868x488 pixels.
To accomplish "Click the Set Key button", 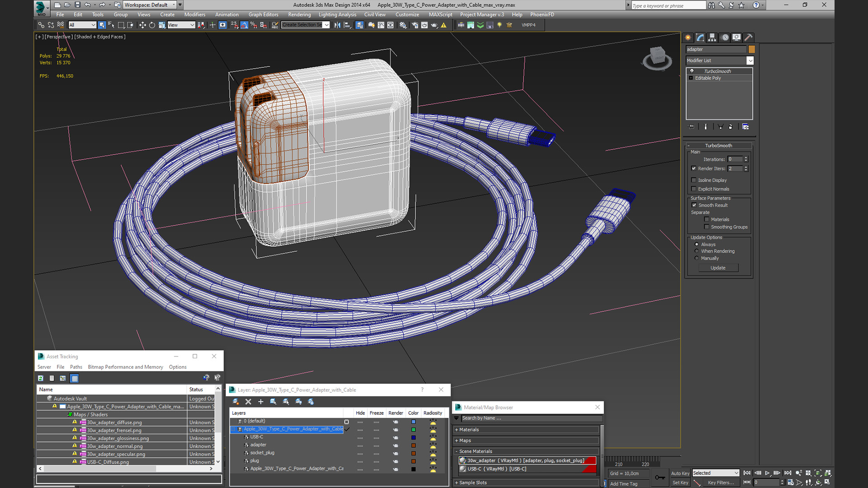I will pyautogui.click(x=680, y=483).
